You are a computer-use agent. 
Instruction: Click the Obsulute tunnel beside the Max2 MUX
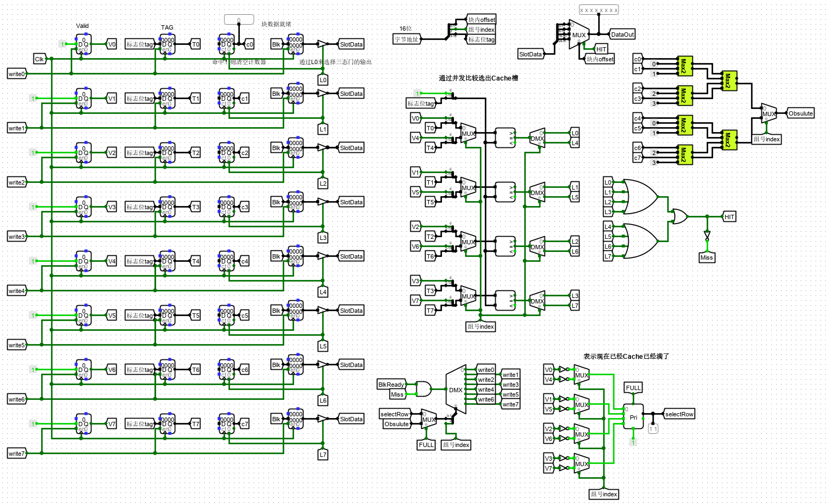pyautogui.click(x=800, y=113)
